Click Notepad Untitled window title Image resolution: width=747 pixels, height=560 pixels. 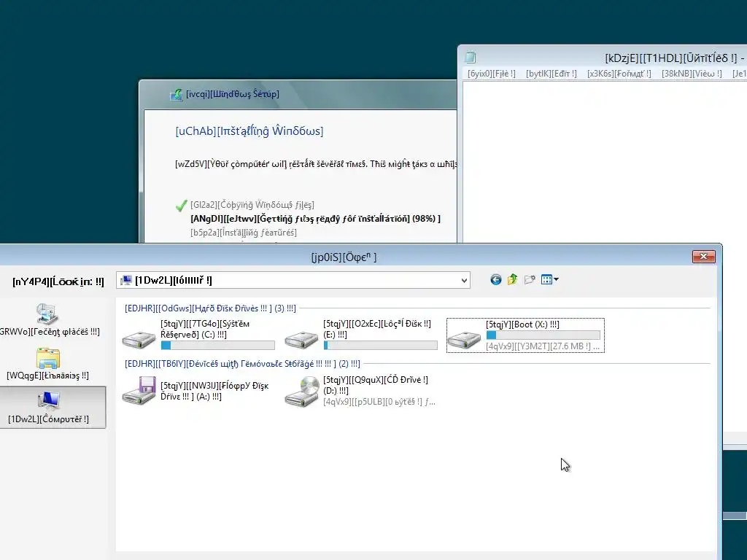(675, 58)
